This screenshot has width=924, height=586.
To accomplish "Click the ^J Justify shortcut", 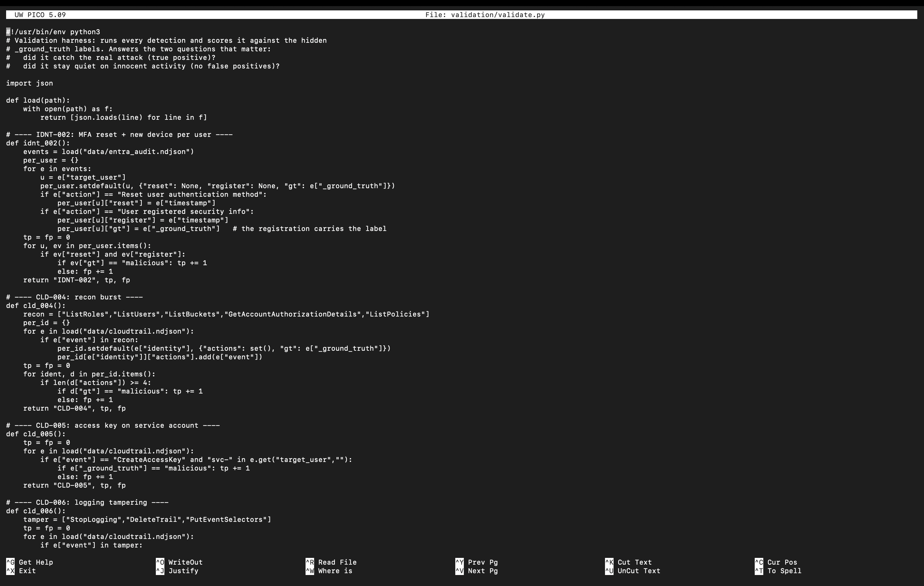I will [x=177, y=571].
